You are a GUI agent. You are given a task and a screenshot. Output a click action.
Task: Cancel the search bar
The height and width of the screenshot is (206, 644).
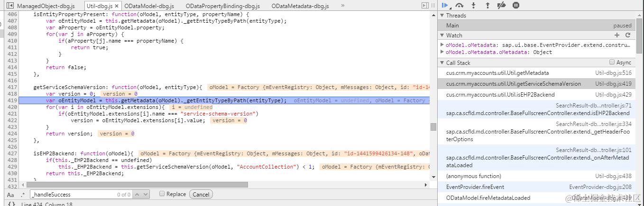coord(201,195)
